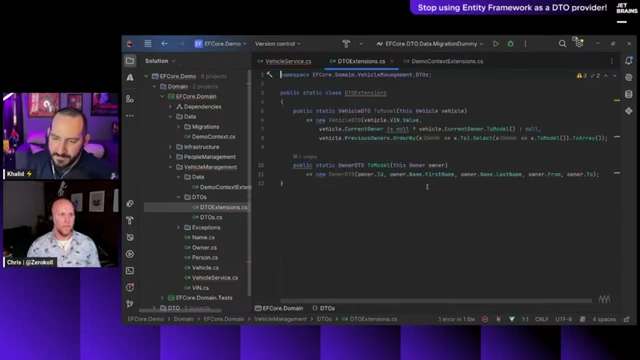Click the solution tree horizontal scrollbar
Viewport: 640px width, 360px height.
[x=180, y=311]
